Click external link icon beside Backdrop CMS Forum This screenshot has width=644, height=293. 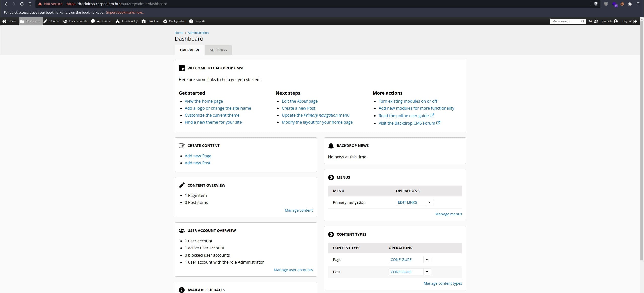(x=438, y=123)
